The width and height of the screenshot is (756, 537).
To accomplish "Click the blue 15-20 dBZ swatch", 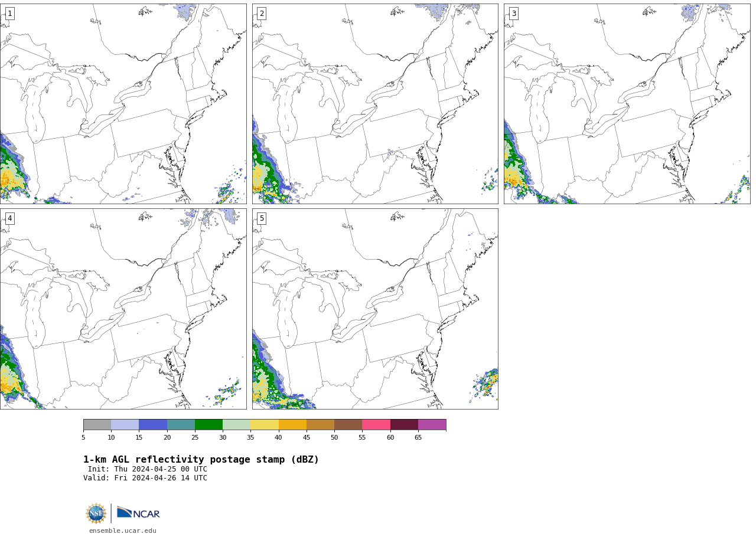I will tap(153, 425).
